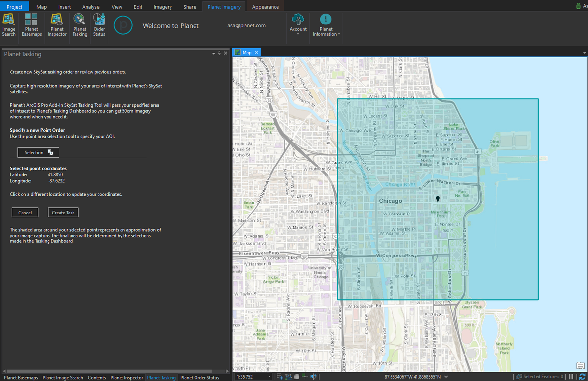Cancel the current point order
This screenshot has width=588, height=381.
pyautogui.click(x=24, y=212)
